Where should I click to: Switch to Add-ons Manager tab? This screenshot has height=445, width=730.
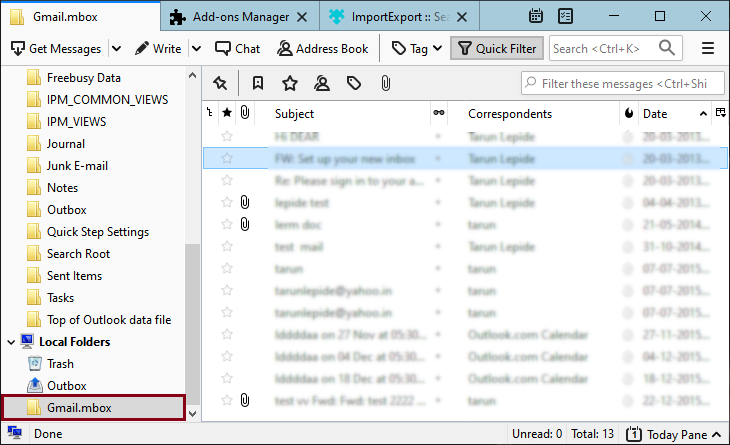pos(240,17)
